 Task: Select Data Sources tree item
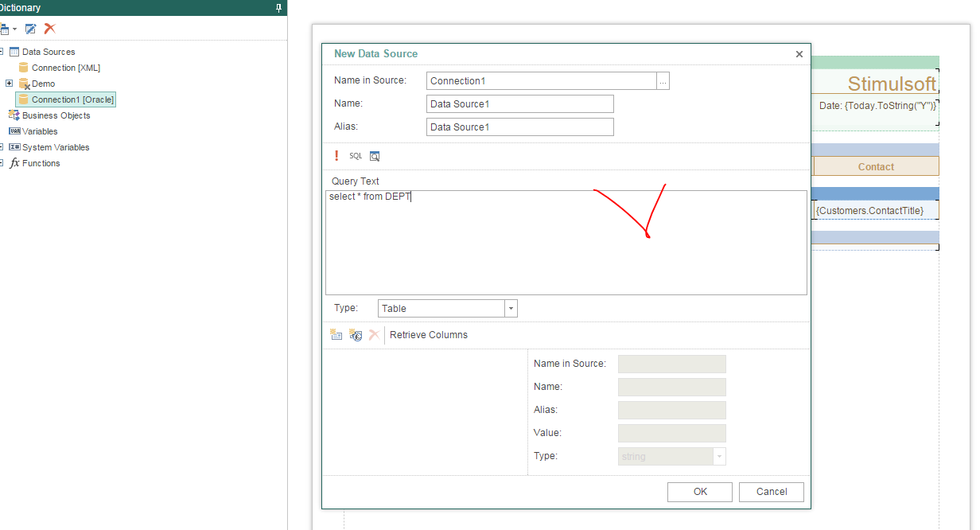tap(49, 52)
